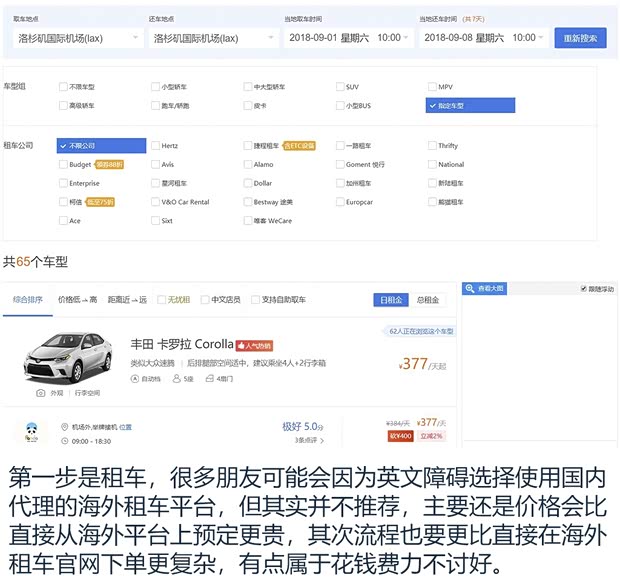This screenshot has width=620, height=581.
Task: Check the 不限车型 option
Action: coord(63,87)
